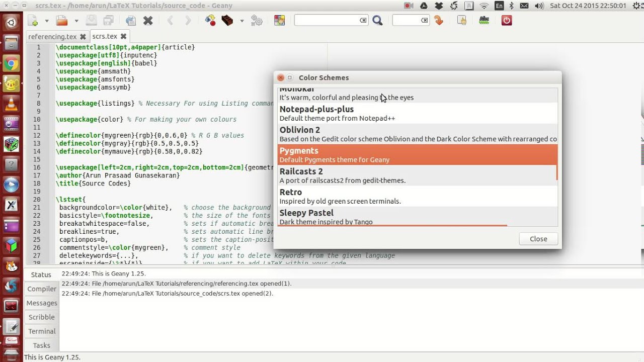
Task: Click the Save file toolbar icon
Action: pyautogui.click(x=91, y=21)
